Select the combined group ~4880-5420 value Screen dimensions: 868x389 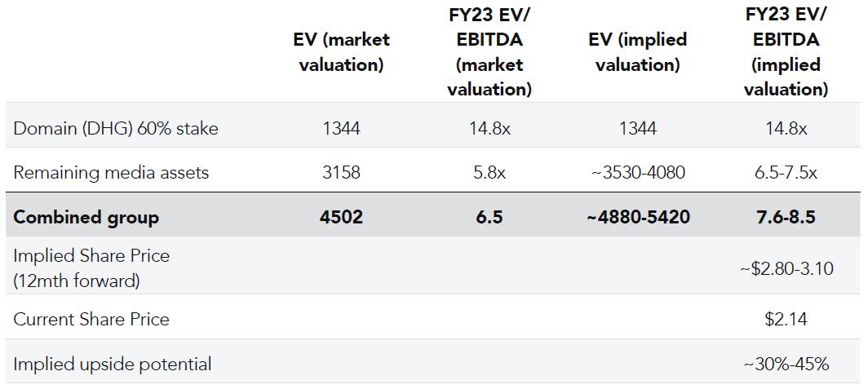(638, 217)
